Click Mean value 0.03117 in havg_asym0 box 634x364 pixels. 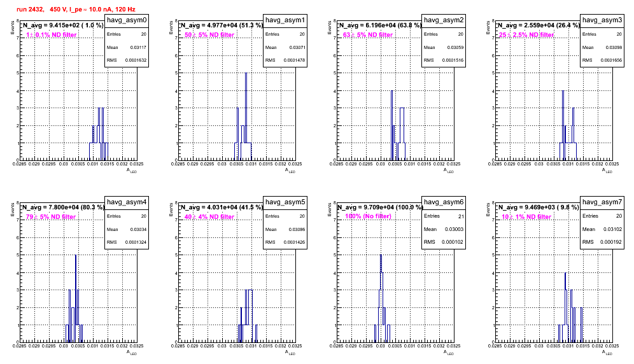[138, 47]
